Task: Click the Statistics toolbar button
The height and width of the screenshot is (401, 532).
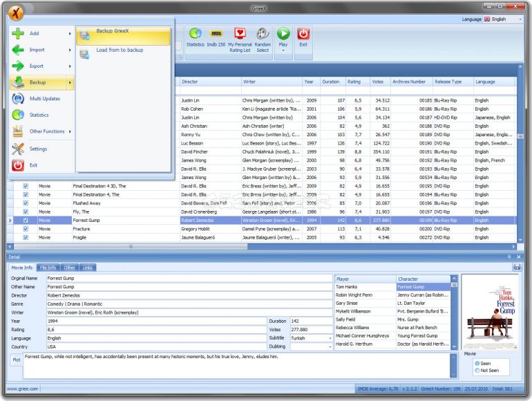Action: 195,38
